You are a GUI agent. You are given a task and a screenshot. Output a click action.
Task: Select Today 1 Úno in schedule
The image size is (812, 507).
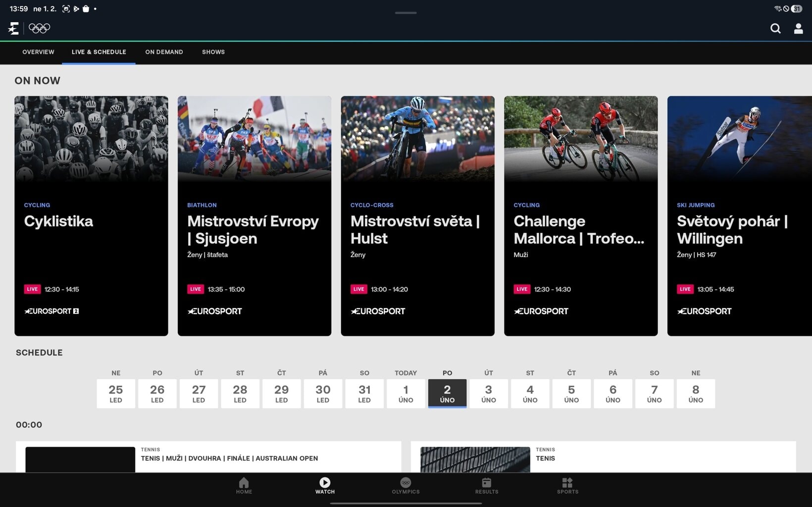(406, 393)
